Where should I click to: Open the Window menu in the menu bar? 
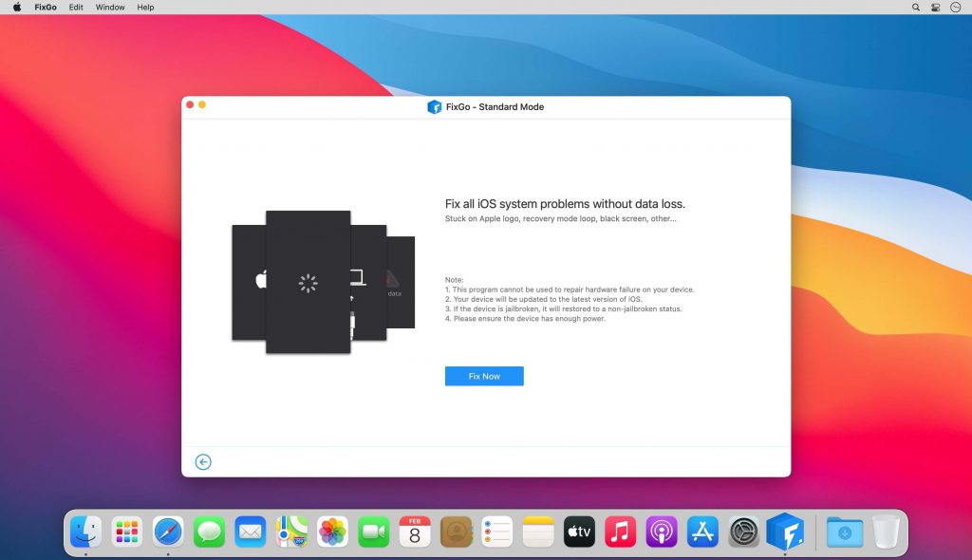[x=109, y=7]
